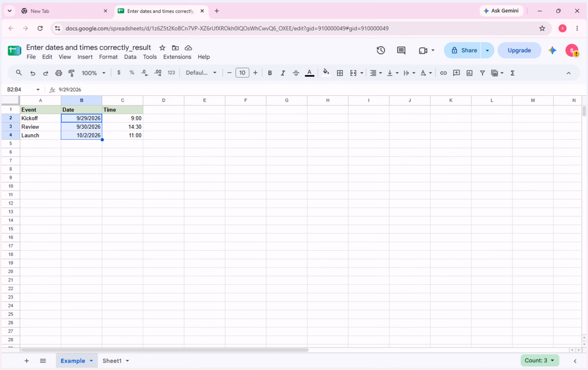
Task: Toggle bold formatting
Action: [270, 73]
